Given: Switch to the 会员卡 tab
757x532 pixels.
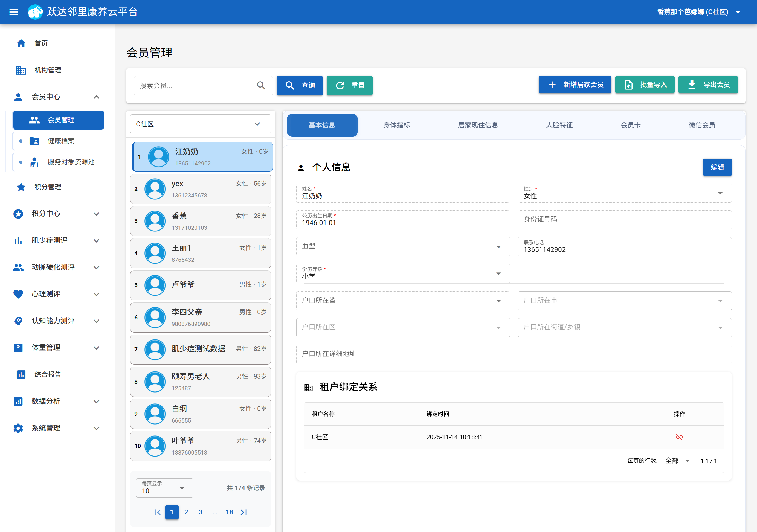Looking at the screenshot, I should pos(631,125).
